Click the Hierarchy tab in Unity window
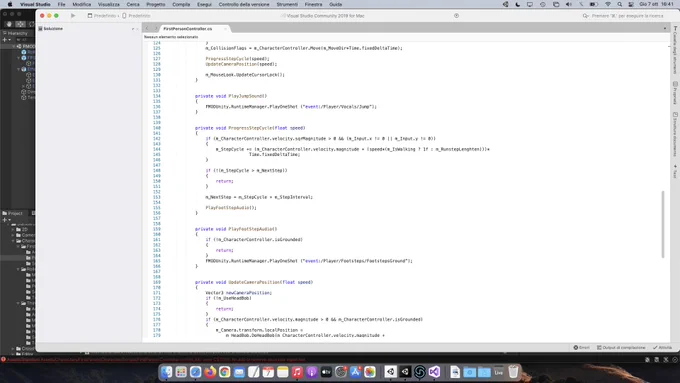Image resolution: width=680 pixels, height=383 pixels. pyautogui.click(x=16, y=33)
